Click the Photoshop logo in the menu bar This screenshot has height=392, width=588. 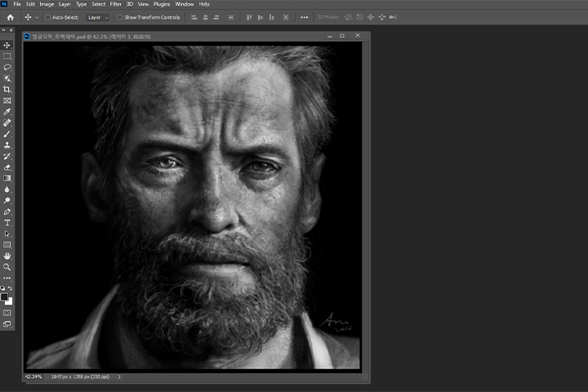click(4, 4)
